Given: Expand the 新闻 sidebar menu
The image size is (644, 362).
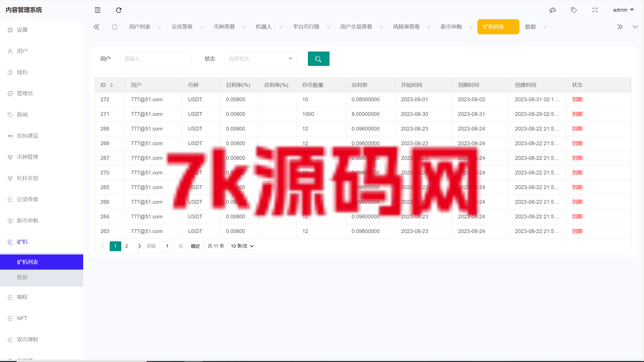Looking at the screenshot, I should (x=42, y=115).
